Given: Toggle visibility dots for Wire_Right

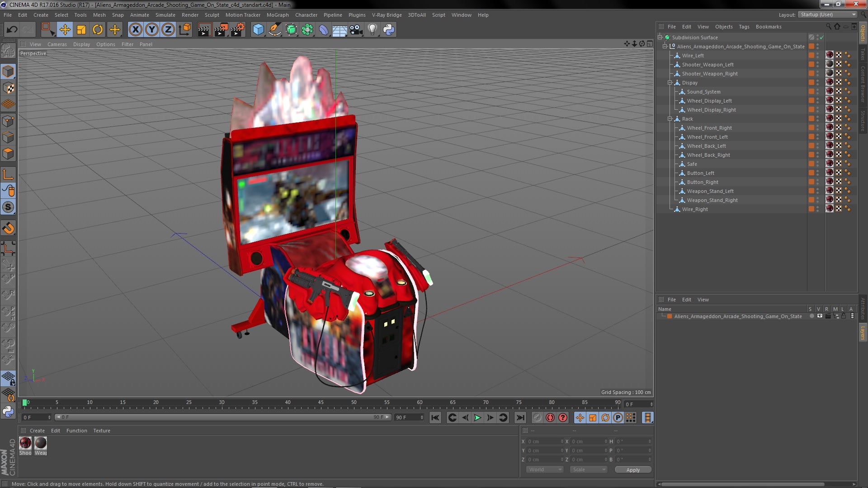Looking at the screenshot, I should [817, 209].
